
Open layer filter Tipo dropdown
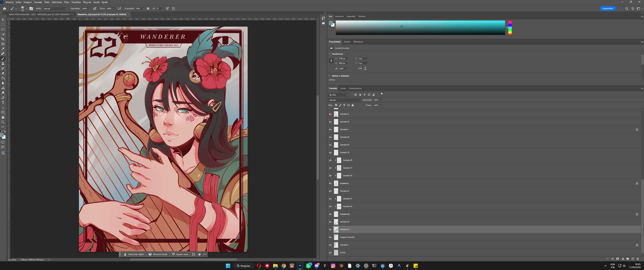338,95
